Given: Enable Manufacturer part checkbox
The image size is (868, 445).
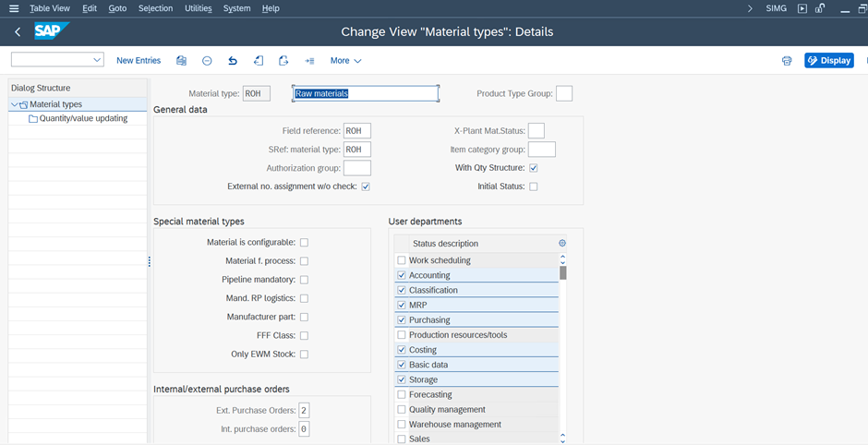Looking at the screenshot, I should click(304, 318).
